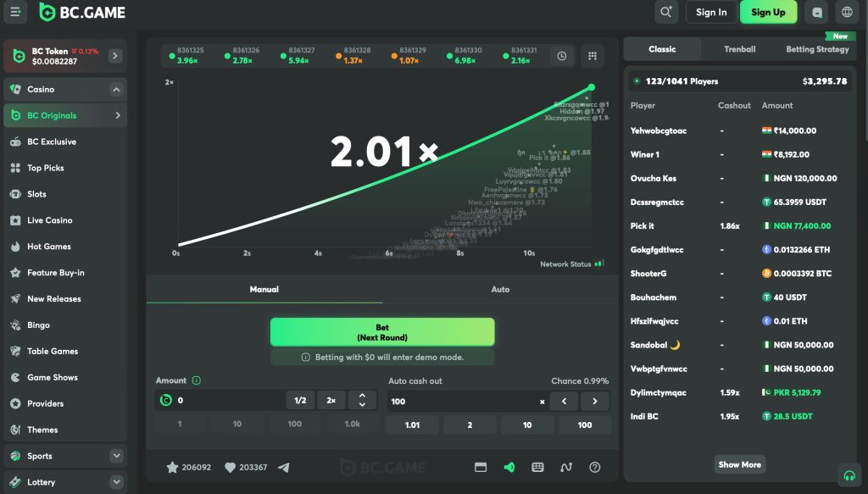Click the like heart icon

pyautogui.click(x=231, y=468)
